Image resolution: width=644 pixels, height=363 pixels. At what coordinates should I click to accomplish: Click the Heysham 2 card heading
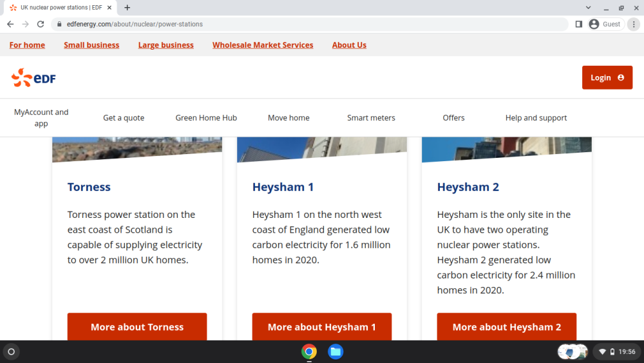click(468, 186)
